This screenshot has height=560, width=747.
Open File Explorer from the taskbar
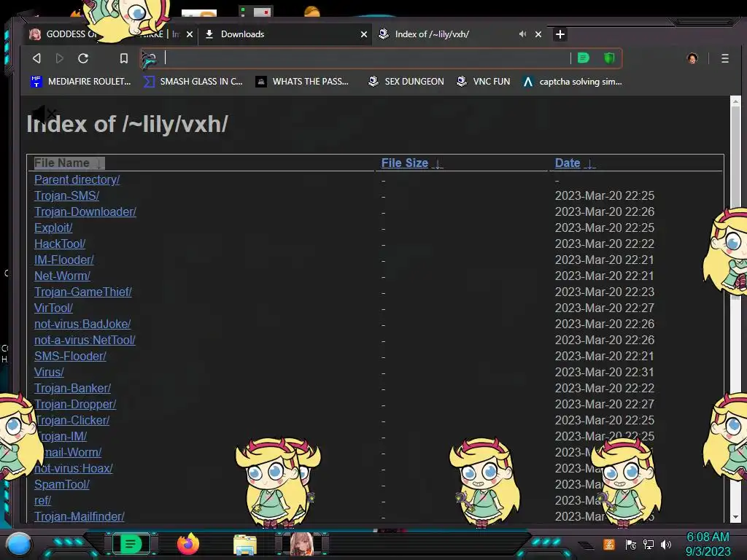click(245, 545)
